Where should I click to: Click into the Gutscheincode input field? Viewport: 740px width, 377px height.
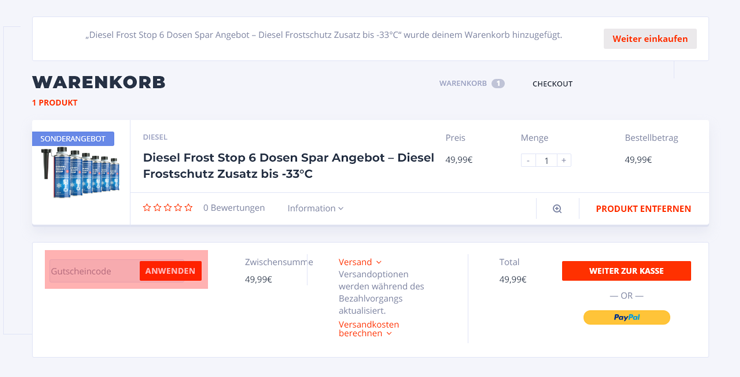(x=94, y=271)
